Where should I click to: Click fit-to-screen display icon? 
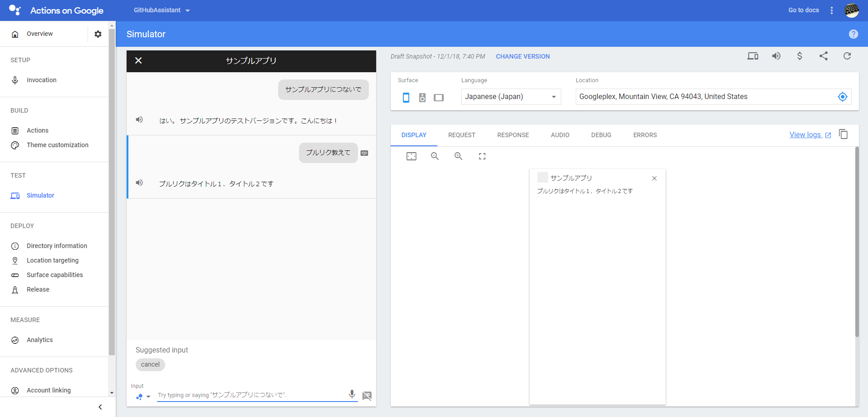click(412, 156)
